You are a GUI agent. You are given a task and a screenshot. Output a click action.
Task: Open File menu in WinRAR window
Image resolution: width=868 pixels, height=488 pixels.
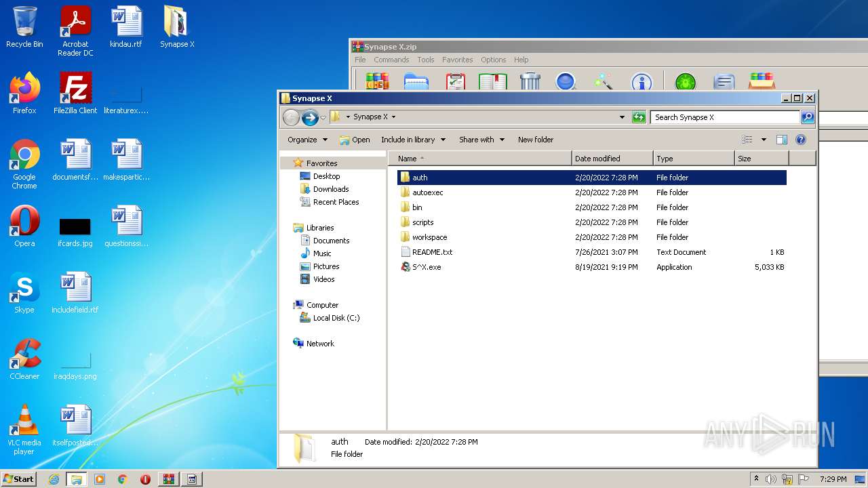(x=360, y=60)
